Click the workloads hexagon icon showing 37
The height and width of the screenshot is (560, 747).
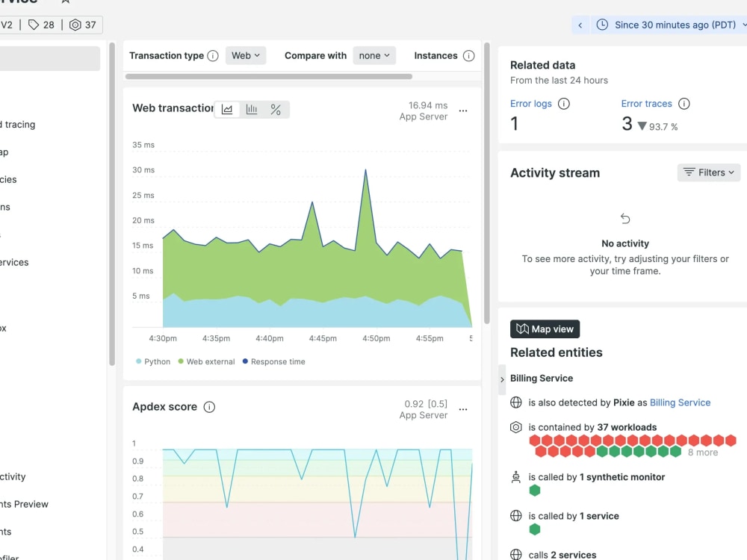point(75,25)
